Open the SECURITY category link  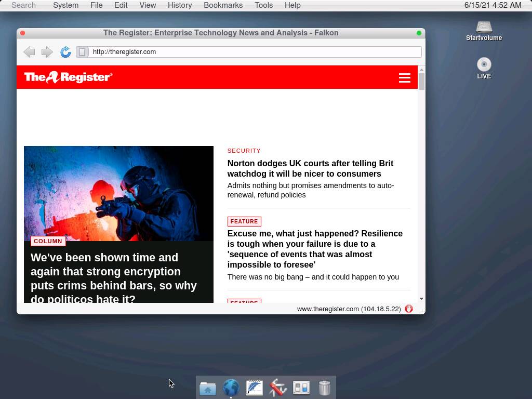coord(244,151)
